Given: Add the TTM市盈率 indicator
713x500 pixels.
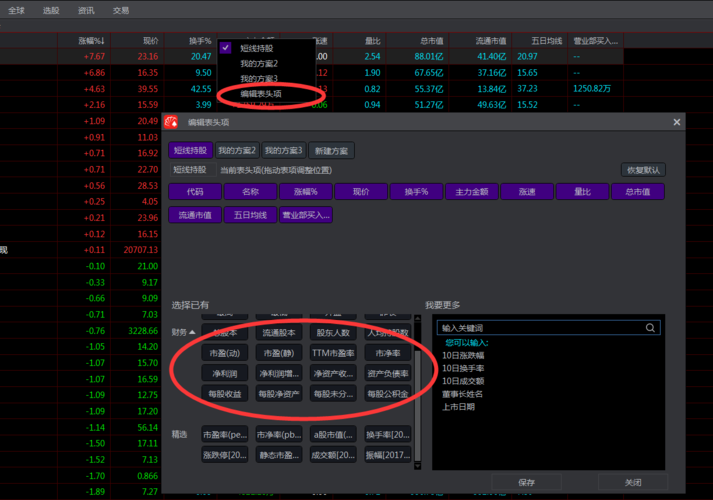Looking at the screenshot, I should point(332,353).
